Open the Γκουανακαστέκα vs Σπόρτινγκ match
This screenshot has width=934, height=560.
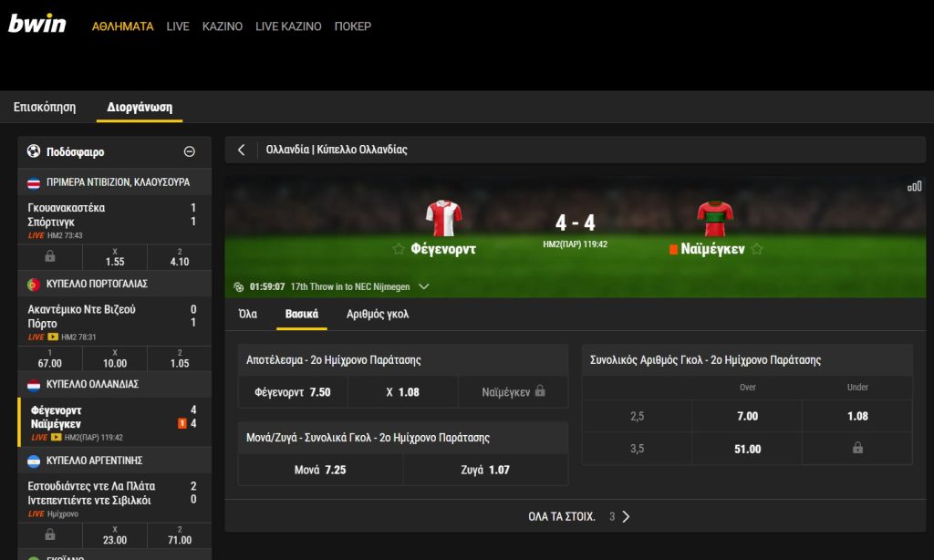(x=114, y=221)
